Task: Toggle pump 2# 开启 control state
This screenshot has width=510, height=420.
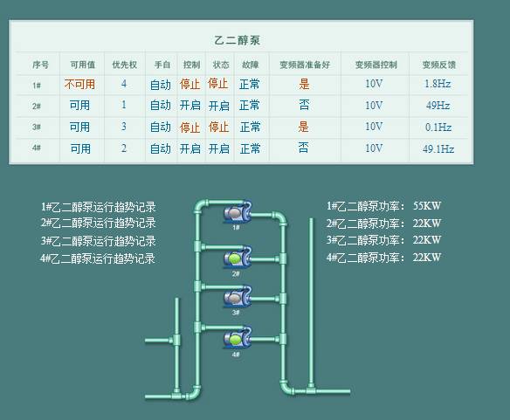Action: (190, 106)
